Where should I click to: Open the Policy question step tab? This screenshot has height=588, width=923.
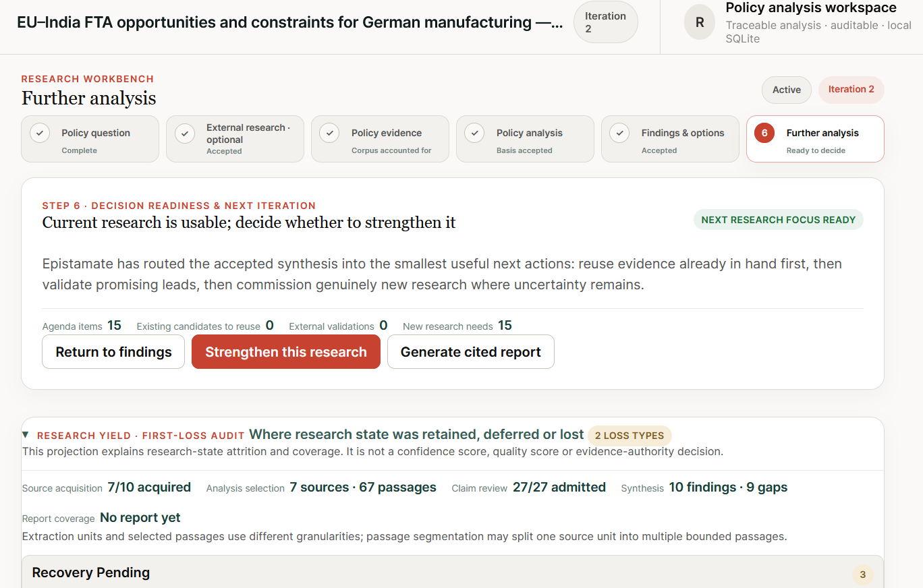click(x=90, y=139)
